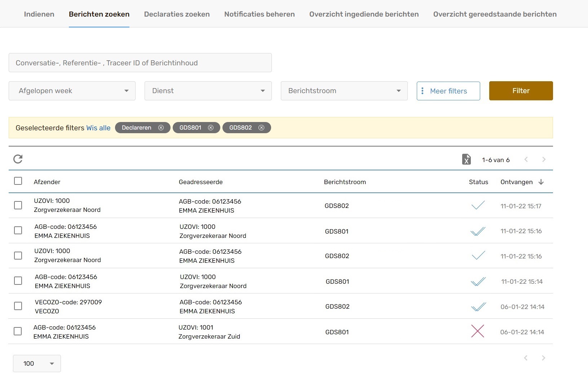Click the Geselecteerde filters label
The width and height of the screenshot is (588, 383).
point(50,128)
